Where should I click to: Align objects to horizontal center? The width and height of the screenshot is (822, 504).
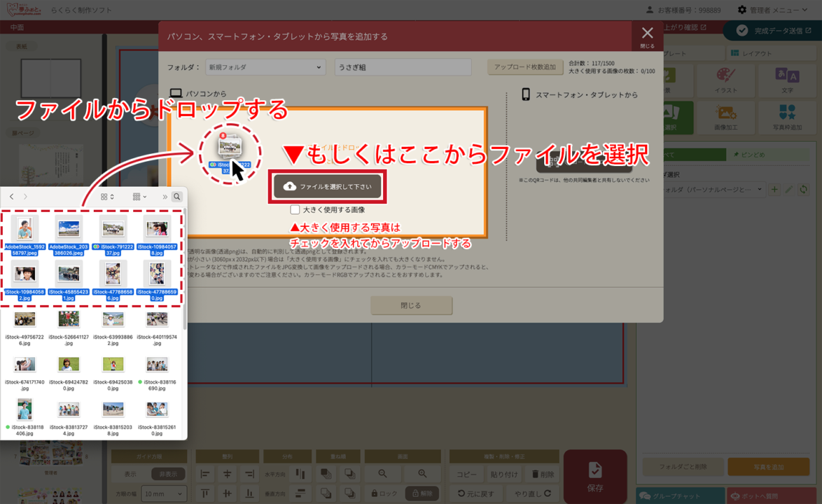227,474
